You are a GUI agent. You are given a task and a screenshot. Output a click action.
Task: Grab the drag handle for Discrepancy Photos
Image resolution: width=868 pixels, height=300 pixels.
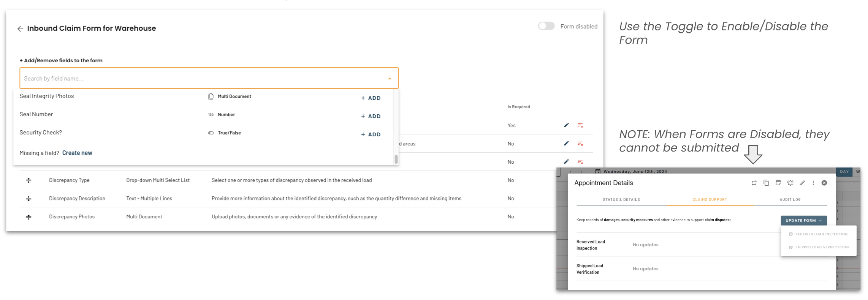pos(29,217)
